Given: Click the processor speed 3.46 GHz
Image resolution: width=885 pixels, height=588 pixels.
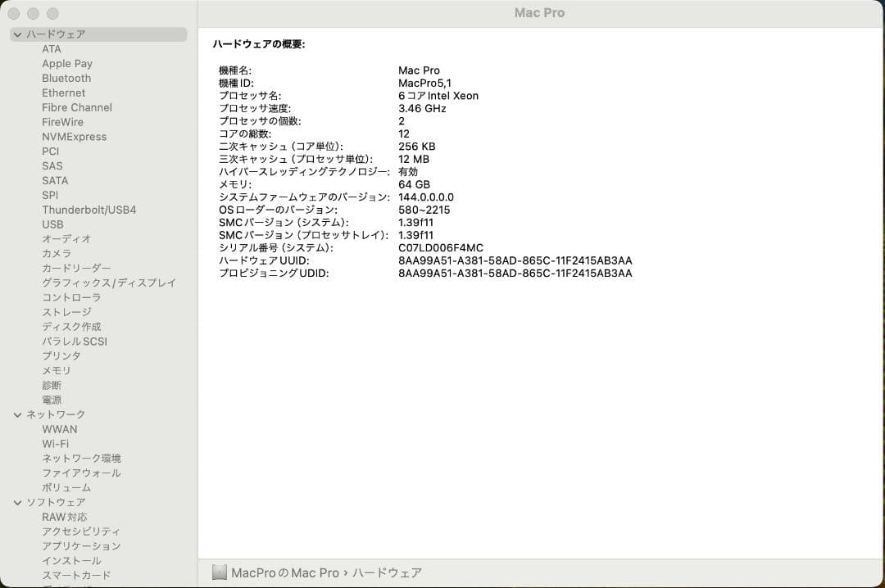Looking at the screenshot, I should [422, 108].
